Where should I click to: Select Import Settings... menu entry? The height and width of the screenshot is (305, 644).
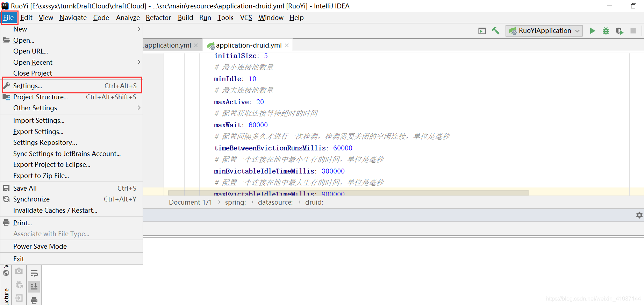pos(71,120)
